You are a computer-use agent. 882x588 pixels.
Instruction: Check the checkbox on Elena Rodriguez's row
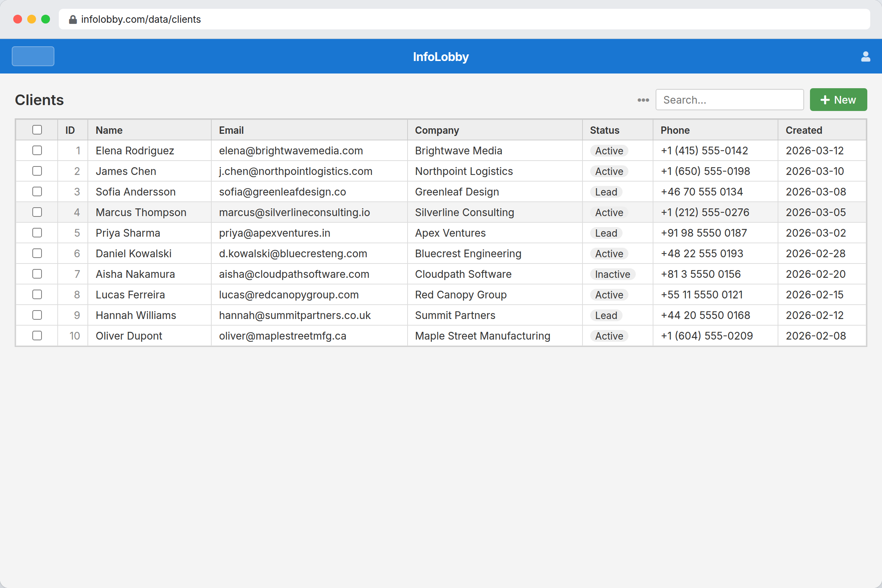coord(37,150)
